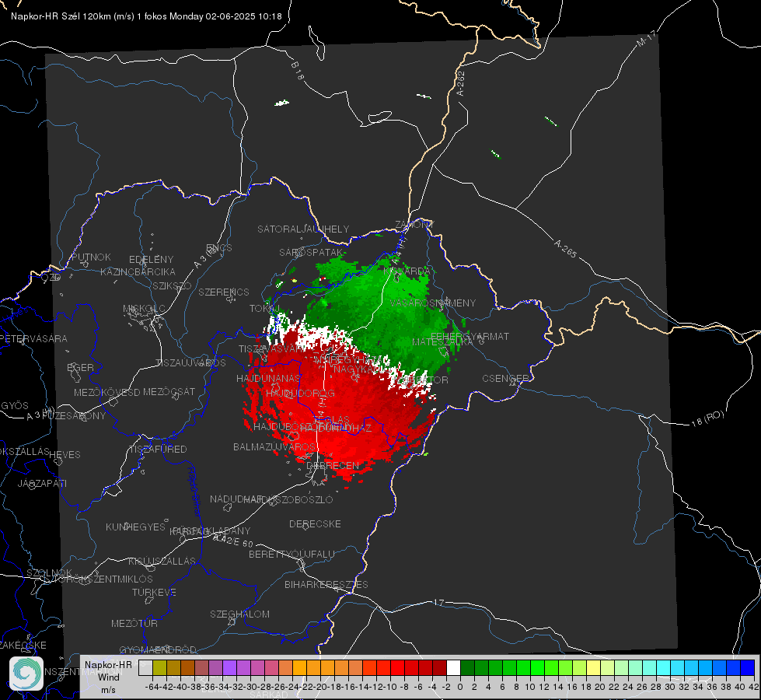Click the dark blue swatch at legend end
The height and width of the screenshot is (700, 761).
pyautogui.click(x=748, y=668)
